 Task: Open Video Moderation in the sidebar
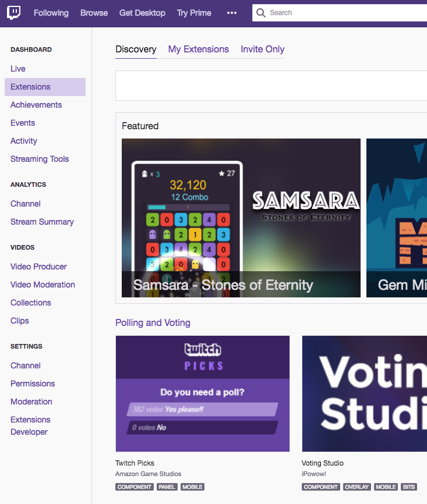point(43,285)
